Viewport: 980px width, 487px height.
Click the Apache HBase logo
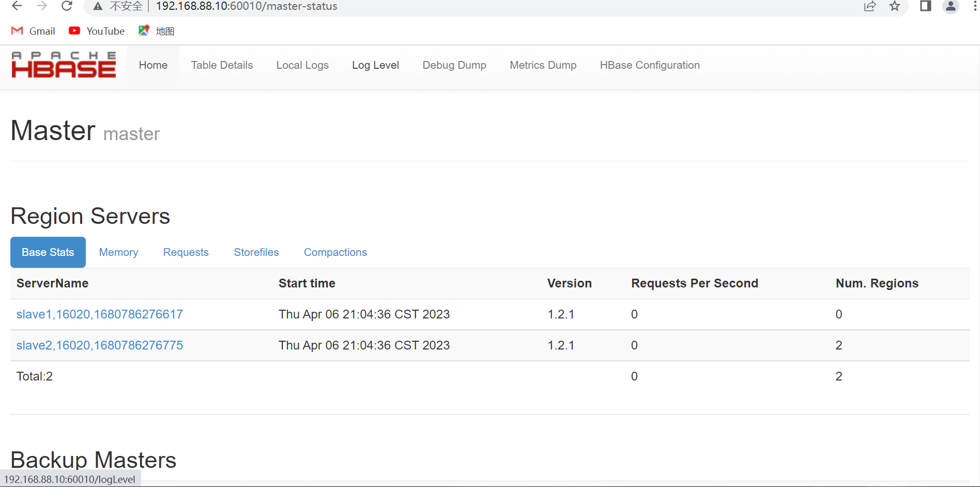tap(64, 65)
